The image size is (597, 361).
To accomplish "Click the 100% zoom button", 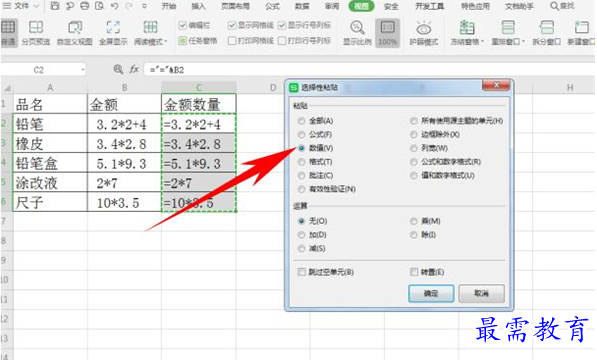I will (x=388, y=33).
